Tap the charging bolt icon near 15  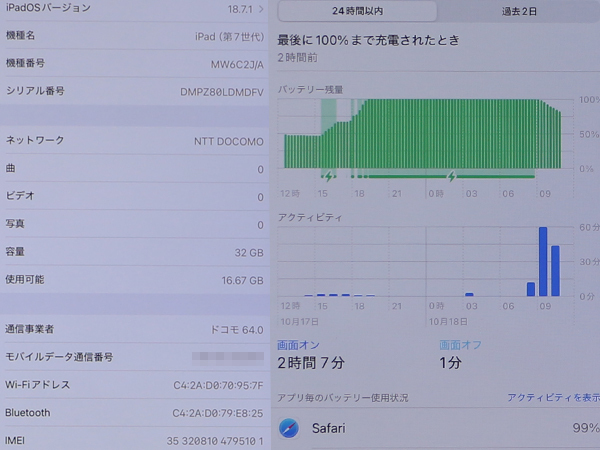[329, 177]
